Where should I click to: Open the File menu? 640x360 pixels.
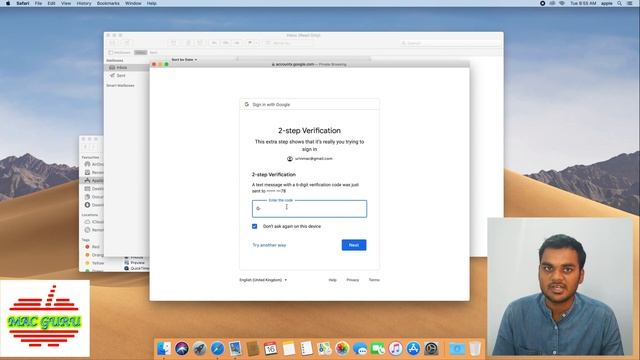tap(38, 3)
